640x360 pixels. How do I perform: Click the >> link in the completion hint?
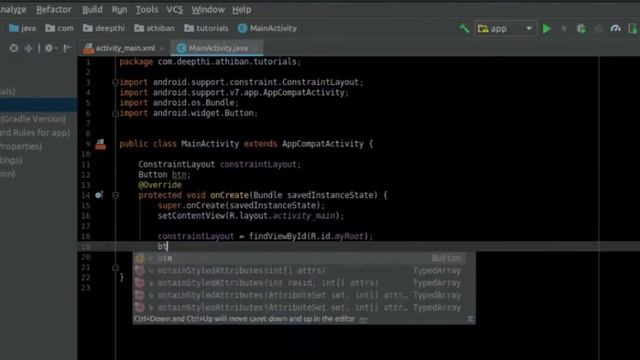point(363,319)
